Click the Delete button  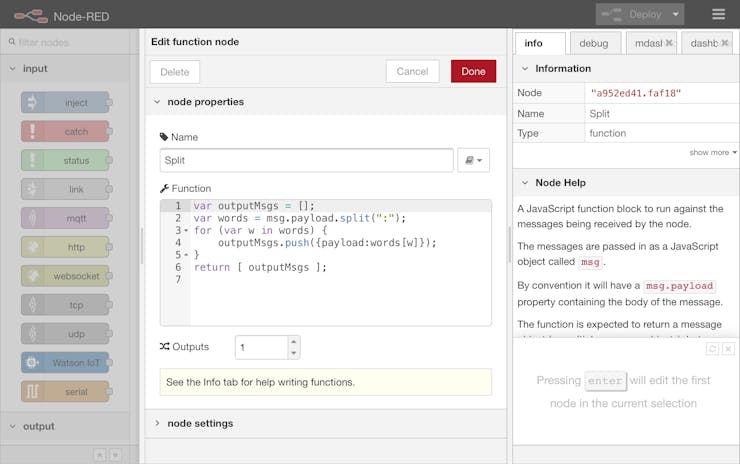[x=175, y=72]
